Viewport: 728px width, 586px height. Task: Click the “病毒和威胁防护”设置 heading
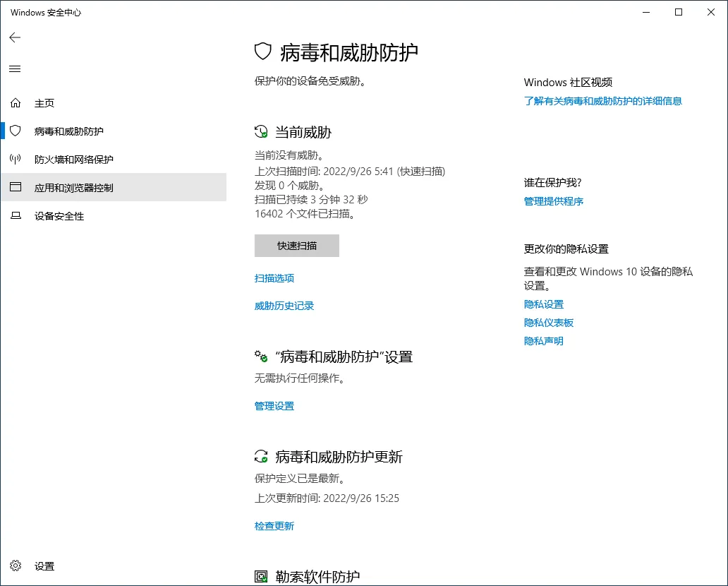(x=344, y=357)
